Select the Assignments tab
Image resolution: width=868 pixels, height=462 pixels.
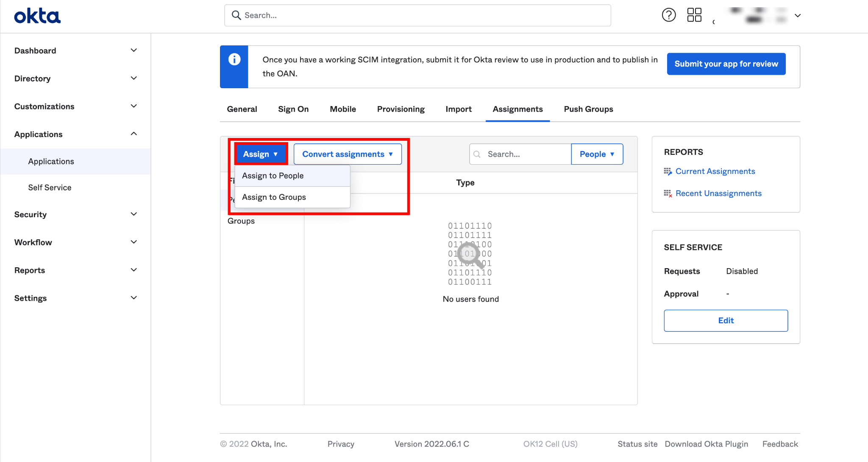pos(517,109)
